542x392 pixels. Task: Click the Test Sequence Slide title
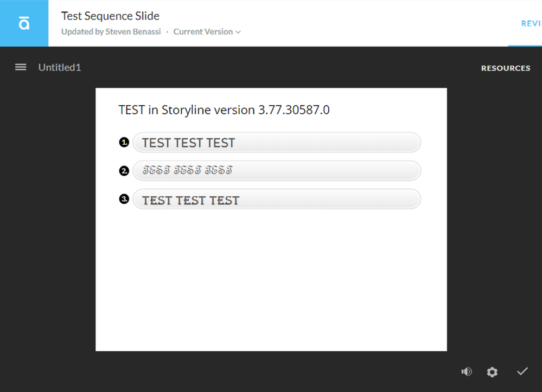click(x=110, y=16)
